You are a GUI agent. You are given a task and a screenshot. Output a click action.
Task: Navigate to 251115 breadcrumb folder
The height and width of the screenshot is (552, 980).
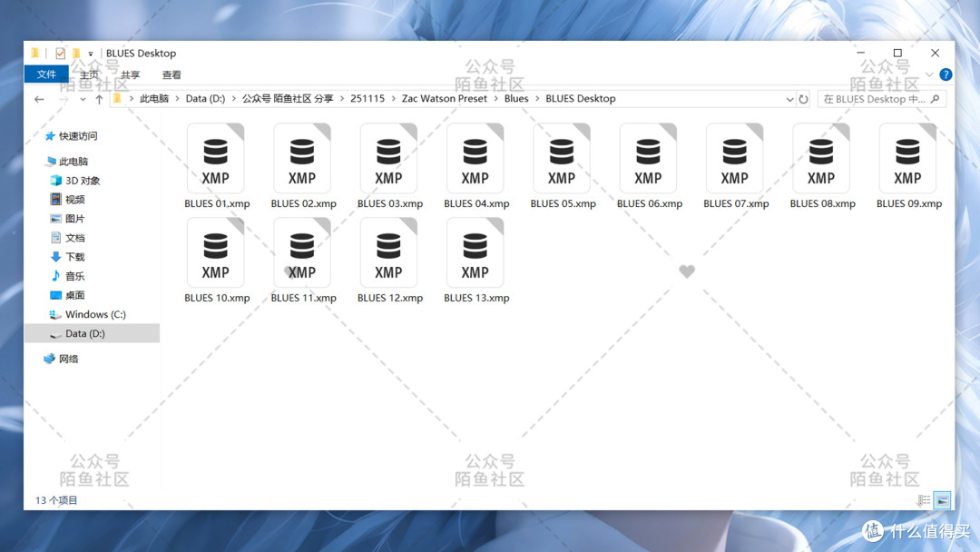click(367, 99)
